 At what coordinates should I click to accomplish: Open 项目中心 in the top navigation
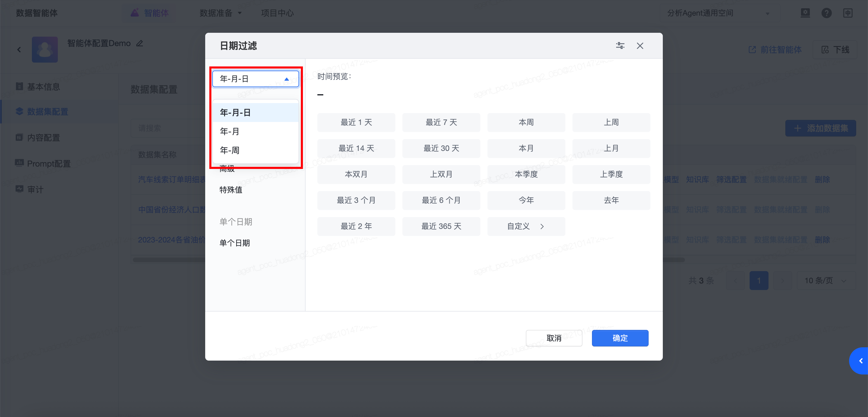click(x=277, y=13)
